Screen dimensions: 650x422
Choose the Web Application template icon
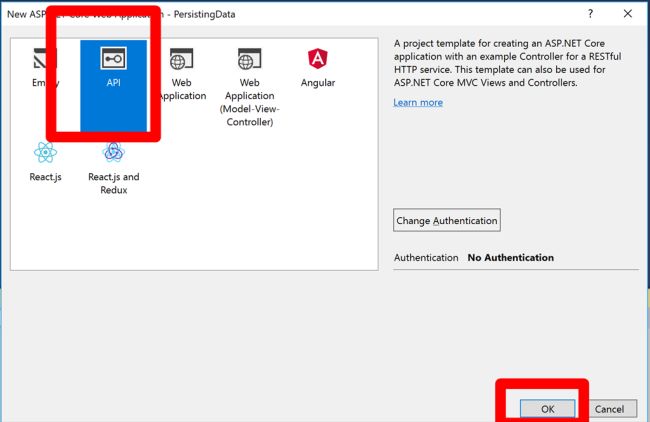pos(182,58)
